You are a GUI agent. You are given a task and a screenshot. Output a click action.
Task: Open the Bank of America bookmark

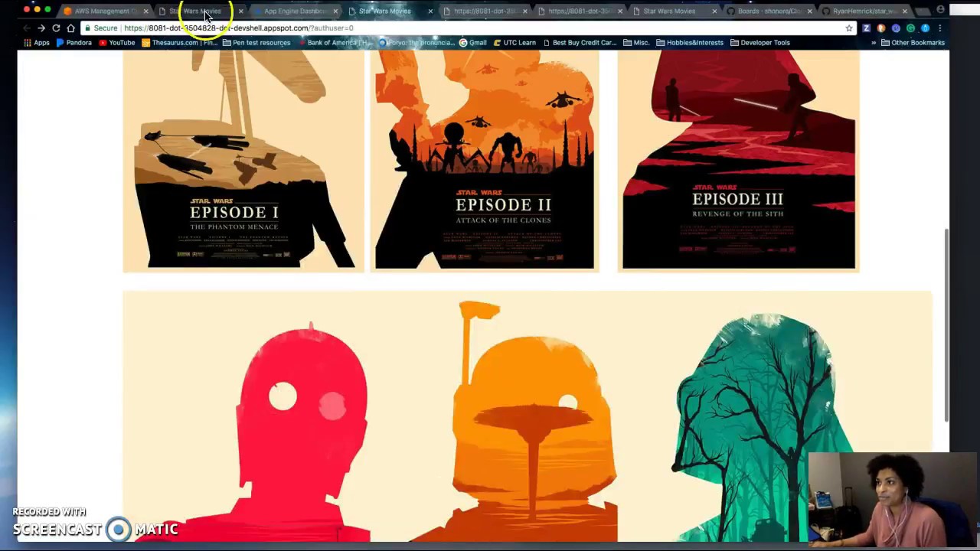pos(334,43)
